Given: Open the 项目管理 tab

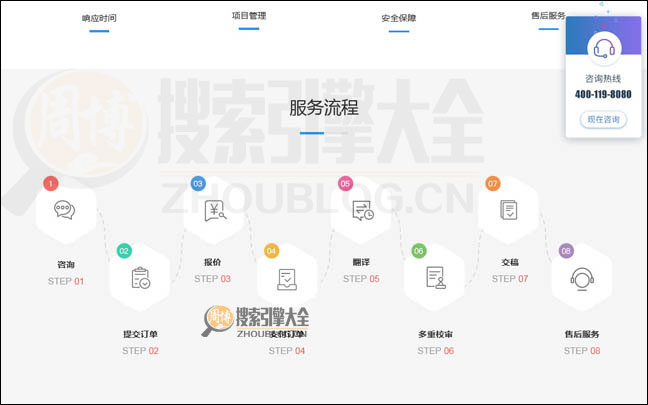Looking at the screenshot, I should point(249,16).
